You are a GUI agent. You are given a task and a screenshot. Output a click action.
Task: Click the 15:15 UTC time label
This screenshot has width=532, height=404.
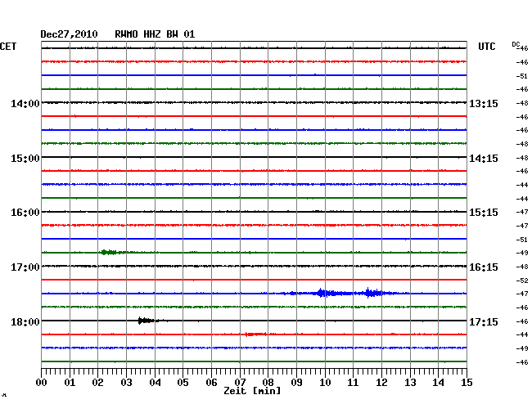point(484,213)
